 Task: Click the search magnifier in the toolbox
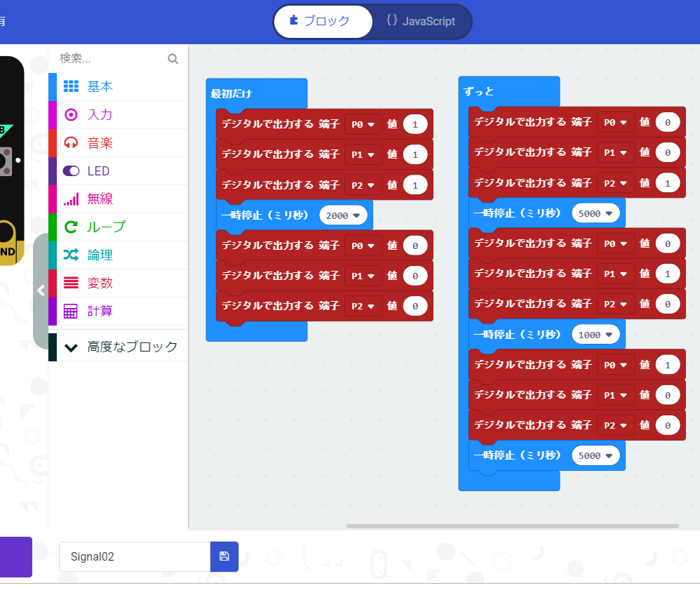173,59
